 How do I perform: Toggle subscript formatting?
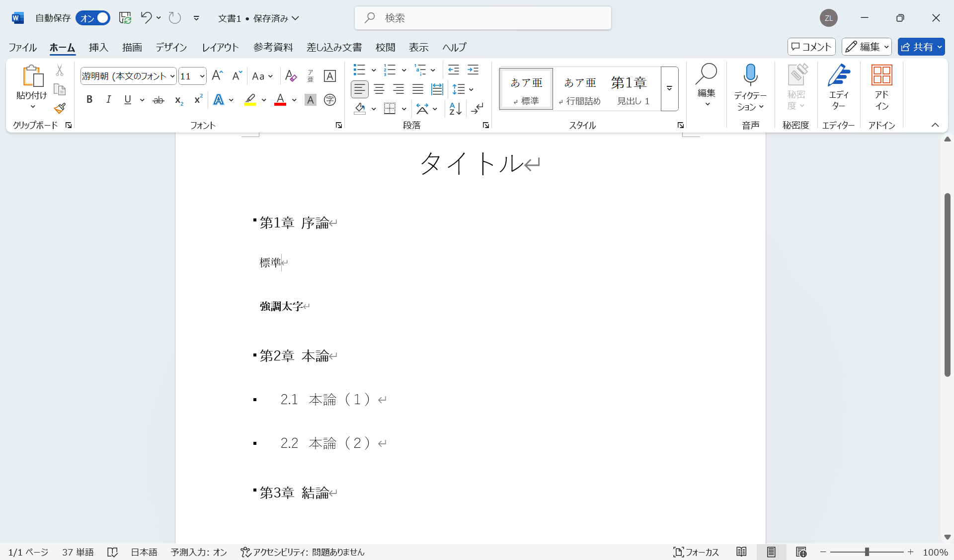click(178, 100)
